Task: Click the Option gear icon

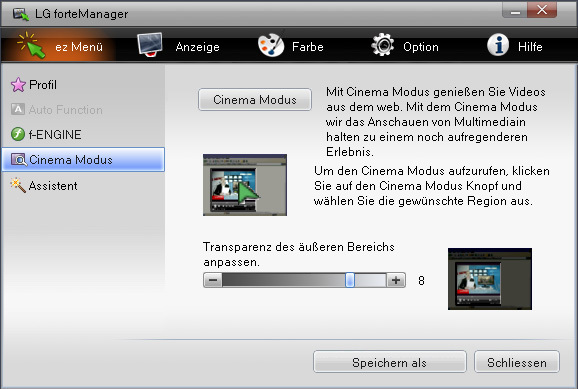Action: 383,45
